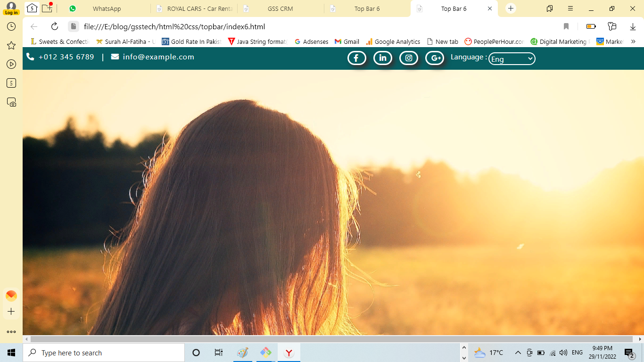
Task: Click the info@example.com email link
Action: [158, 57]
